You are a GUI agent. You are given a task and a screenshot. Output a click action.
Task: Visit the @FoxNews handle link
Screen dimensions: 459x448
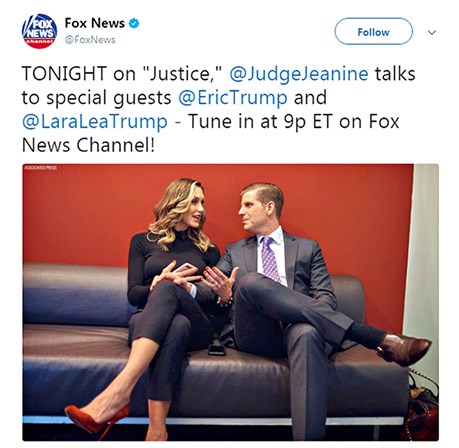(x=90, y=40)
